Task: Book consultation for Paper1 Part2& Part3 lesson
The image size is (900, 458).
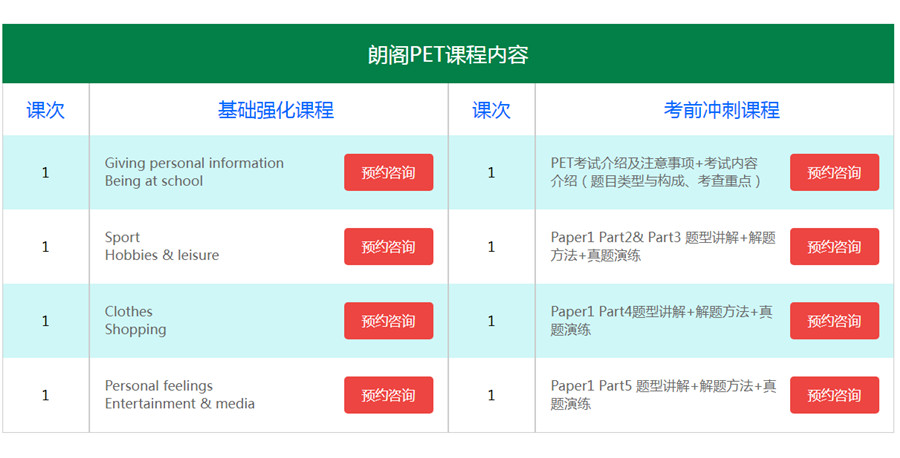Action: coord(834,246)
